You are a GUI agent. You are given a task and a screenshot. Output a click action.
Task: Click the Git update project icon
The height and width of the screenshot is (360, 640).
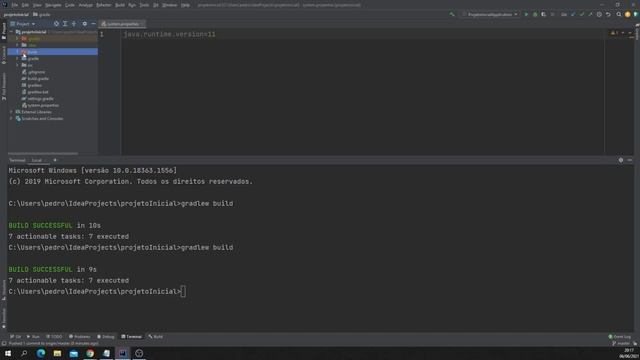[573, 14]
